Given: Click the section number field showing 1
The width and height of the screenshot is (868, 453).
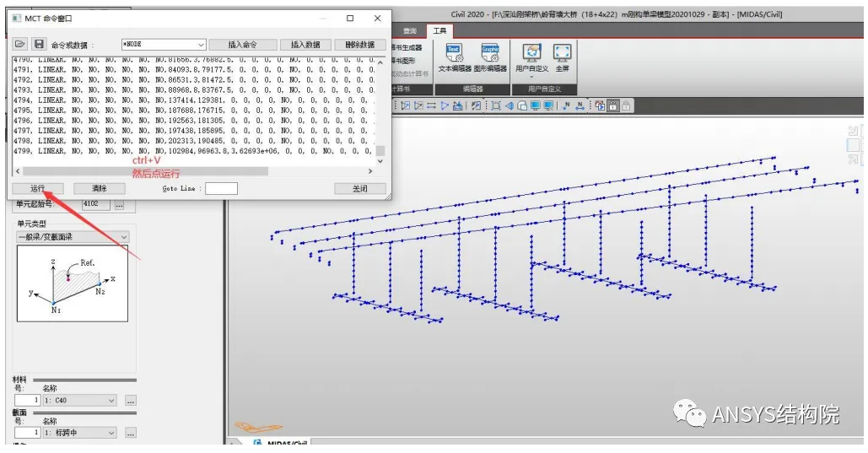Looking at the screenshot, I should [x=27, y=433].
